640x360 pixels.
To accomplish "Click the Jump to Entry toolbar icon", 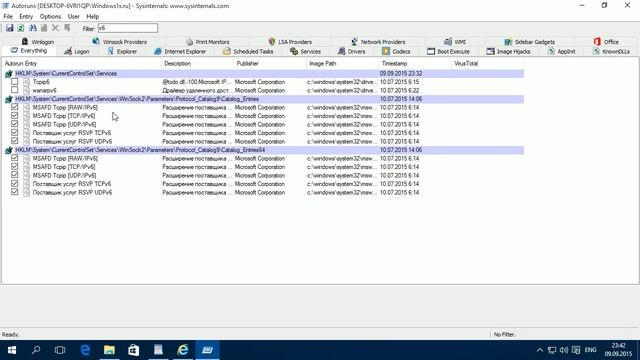I will pos(67,28).
